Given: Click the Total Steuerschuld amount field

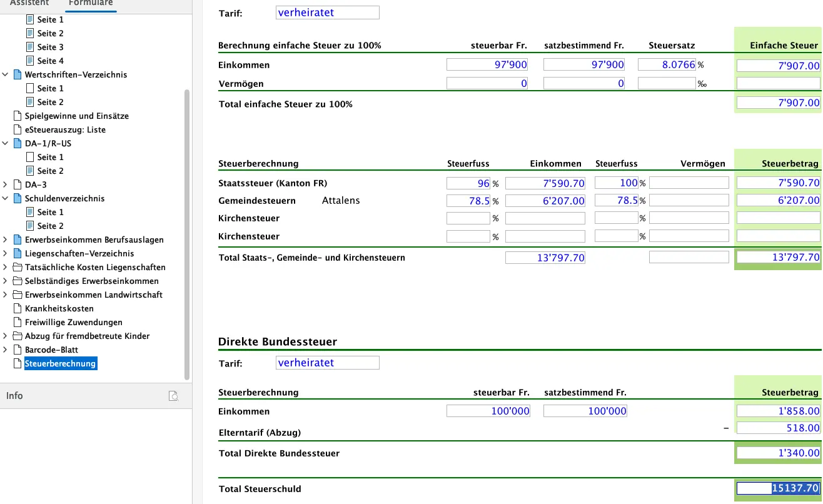Looking at the screenshot, I should point(778,488).
